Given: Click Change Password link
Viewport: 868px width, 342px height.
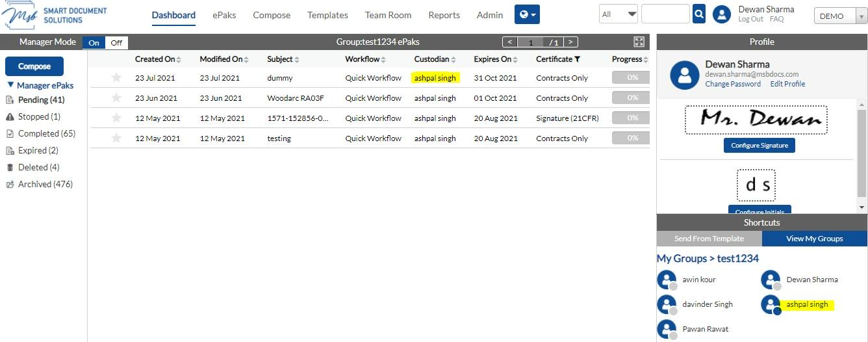Looking at the screenshot, I should 733,84.
